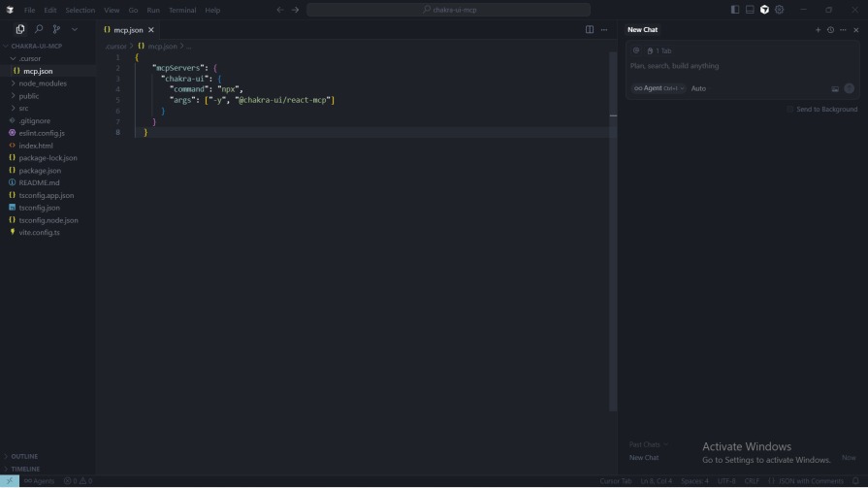868x488 pixels.
Task: Toggle the bottom panel visibility
Action: click(x=750, y=10)
